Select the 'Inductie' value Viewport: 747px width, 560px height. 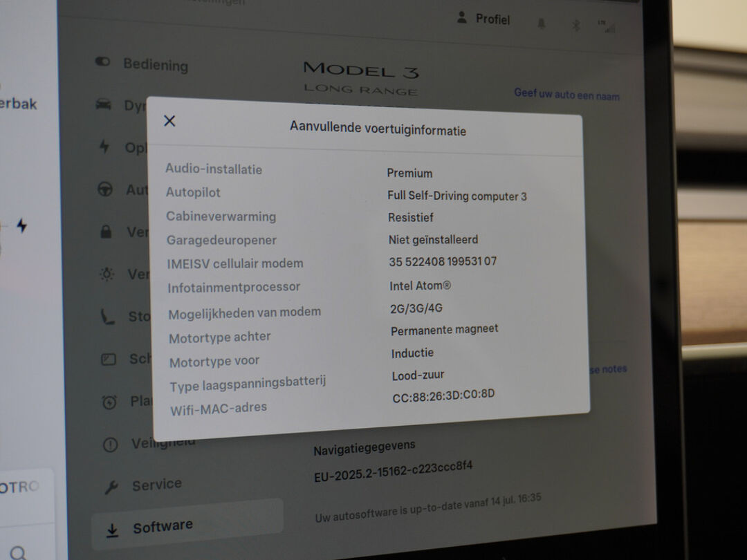point(412,353)
